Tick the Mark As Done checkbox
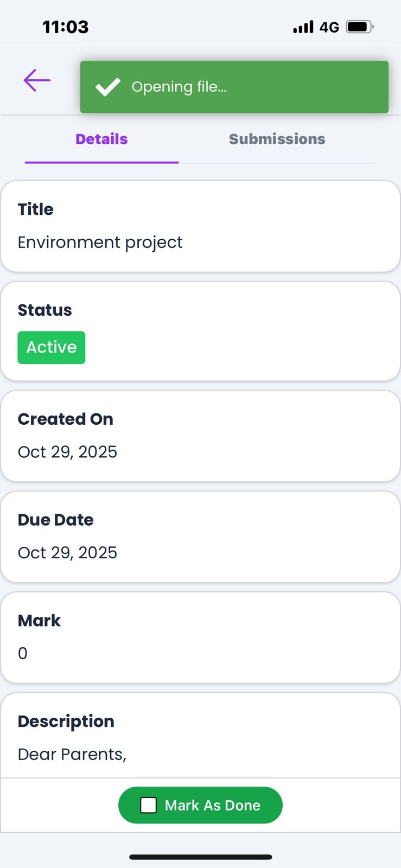The image size is (401, 868). pyautogui.click(x=148, y=805)
